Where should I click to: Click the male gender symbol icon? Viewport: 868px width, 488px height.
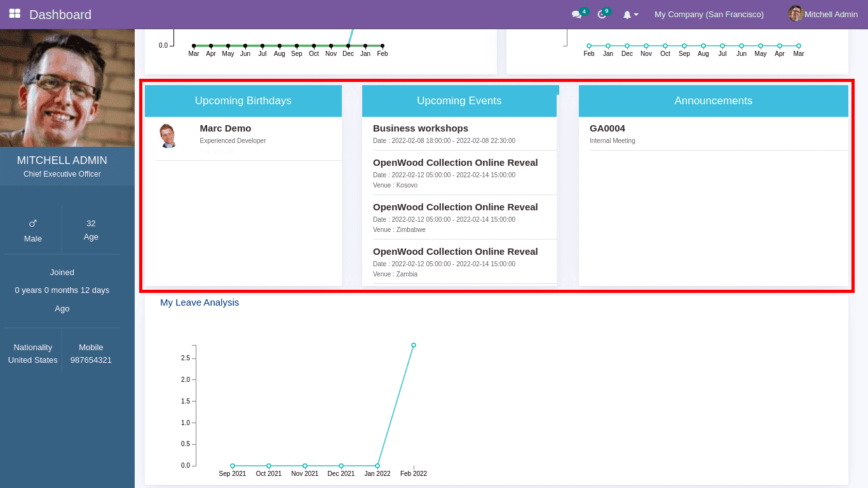click(33, 224)
